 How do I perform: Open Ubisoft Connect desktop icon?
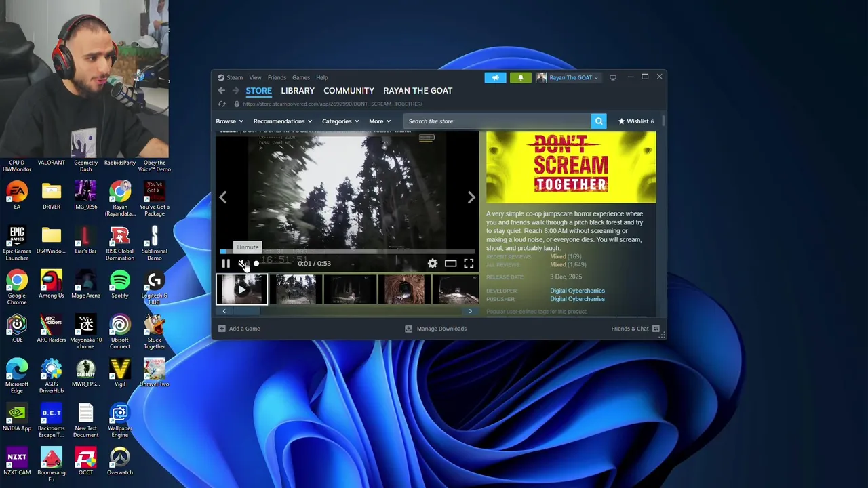pyautogui.click(x=120, y=332)
